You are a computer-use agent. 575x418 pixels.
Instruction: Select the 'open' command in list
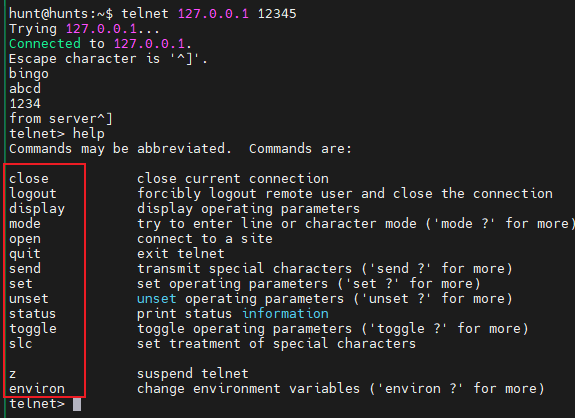pos(25,239)
